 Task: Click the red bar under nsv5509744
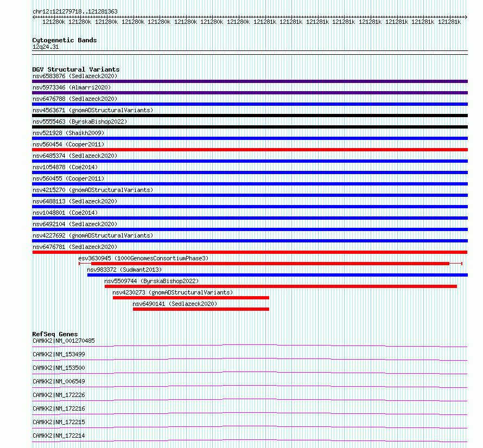(281, 286)
